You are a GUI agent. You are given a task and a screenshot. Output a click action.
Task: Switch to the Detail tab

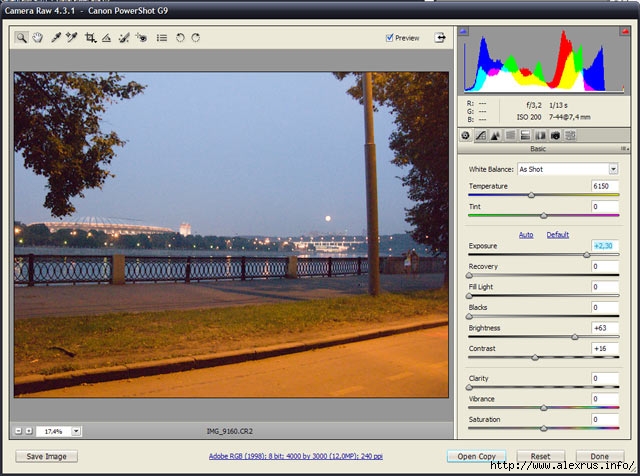(x=495, y=136)
